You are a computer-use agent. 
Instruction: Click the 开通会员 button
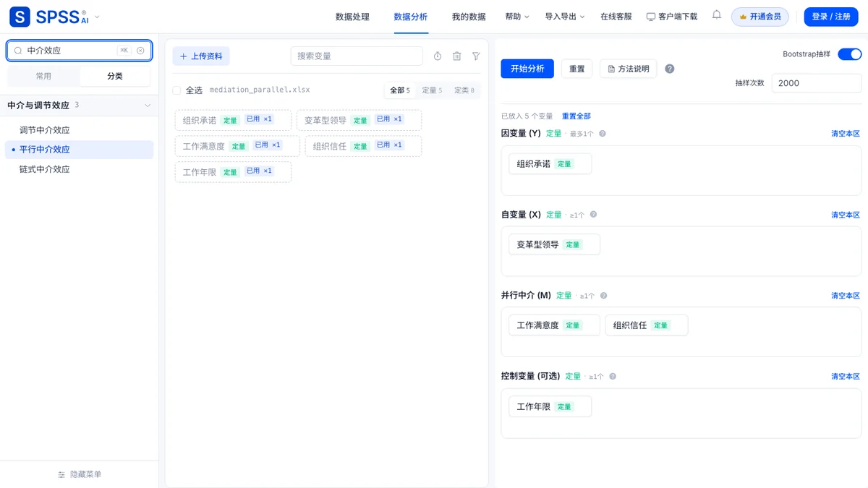point(760,17)
